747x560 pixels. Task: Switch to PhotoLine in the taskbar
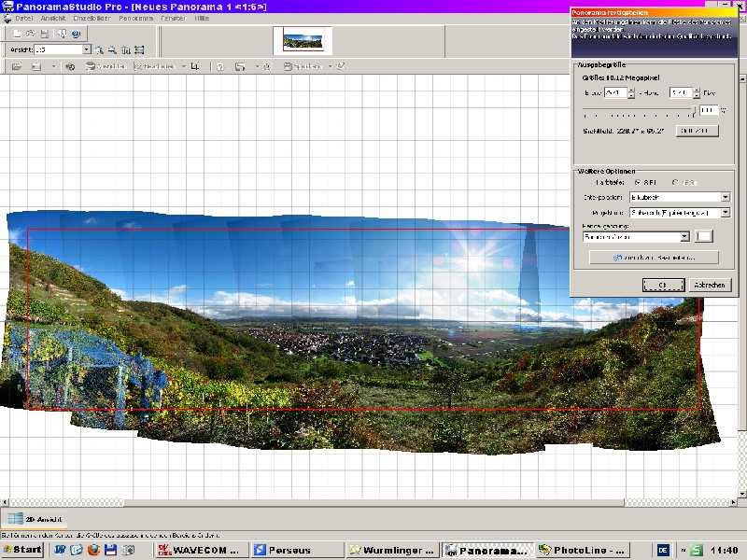[582, 550]
